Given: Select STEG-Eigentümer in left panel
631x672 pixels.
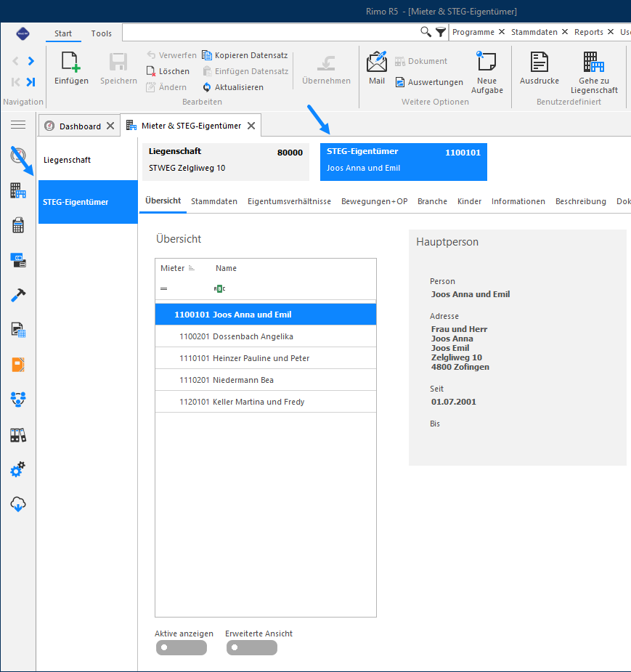Looking at the screenshot, I should click(x=88, y=202).
